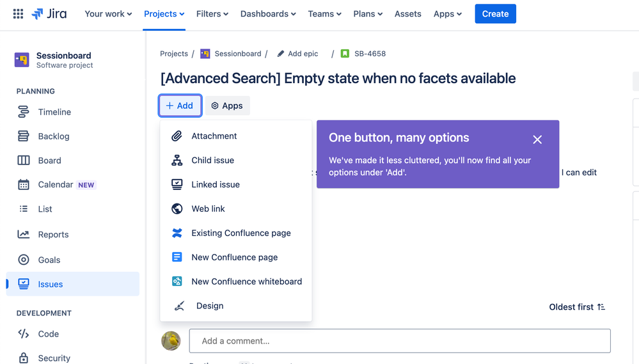The width and height of the screenshot is (639, 364).
Task: Expand the Teams dropdown
Action: (324, 14)
